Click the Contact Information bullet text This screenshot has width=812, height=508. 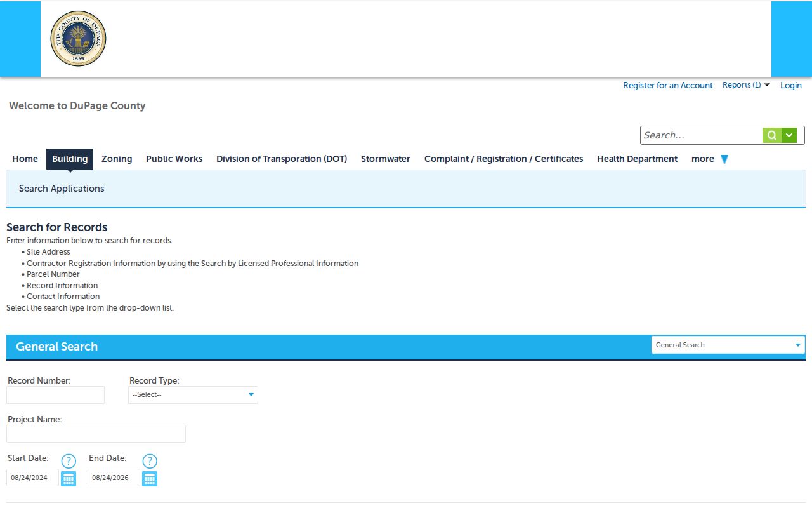pyautogui.click(x=63, y=297)
